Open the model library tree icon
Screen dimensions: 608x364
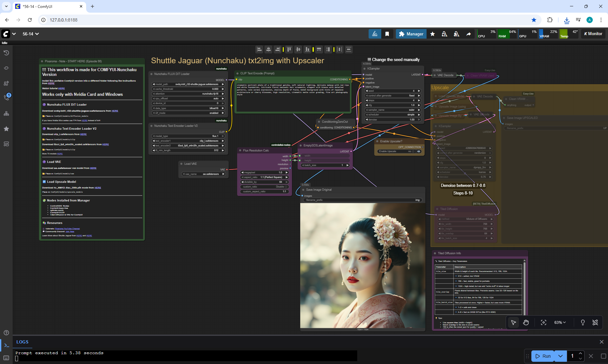pyautogui.click(x=6, y=114)
